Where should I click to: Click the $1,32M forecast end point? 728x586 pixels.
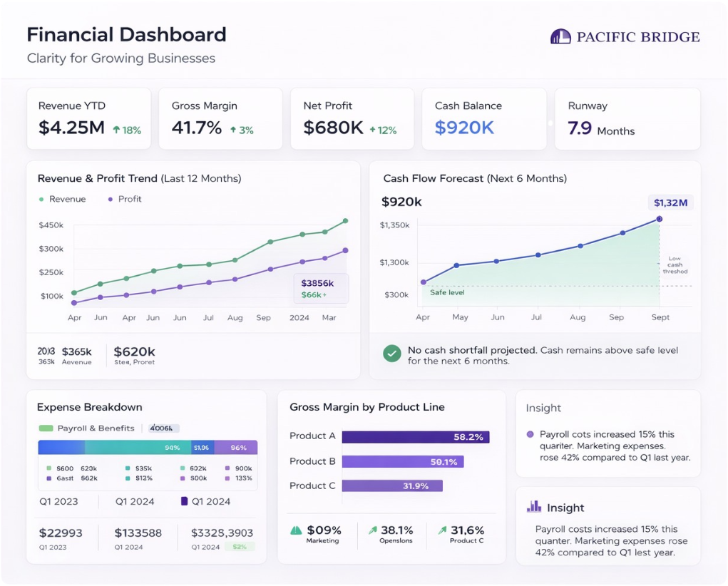coord(659,219)
